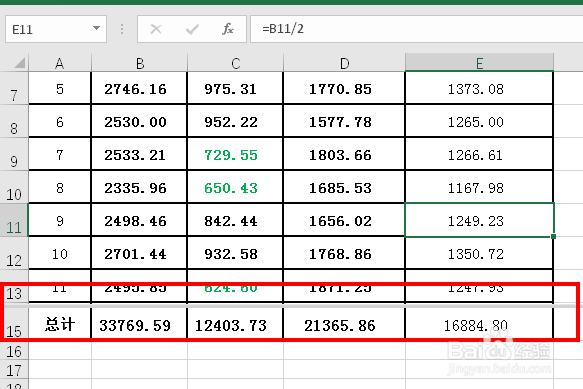Click cell with value 952.22
Viewport: 583px width, 389px height.
235,121
